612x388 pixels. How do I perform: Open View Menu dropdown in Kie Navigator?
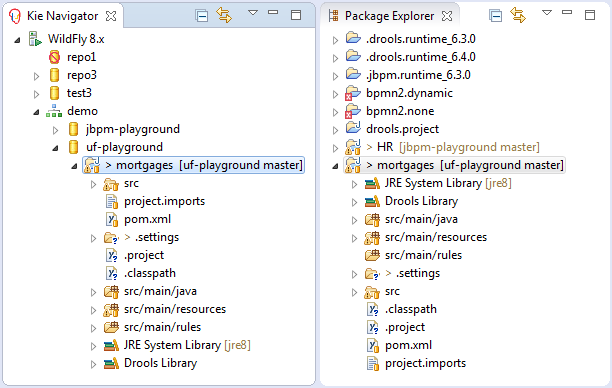pyautogui.click(x=253, y=13)
